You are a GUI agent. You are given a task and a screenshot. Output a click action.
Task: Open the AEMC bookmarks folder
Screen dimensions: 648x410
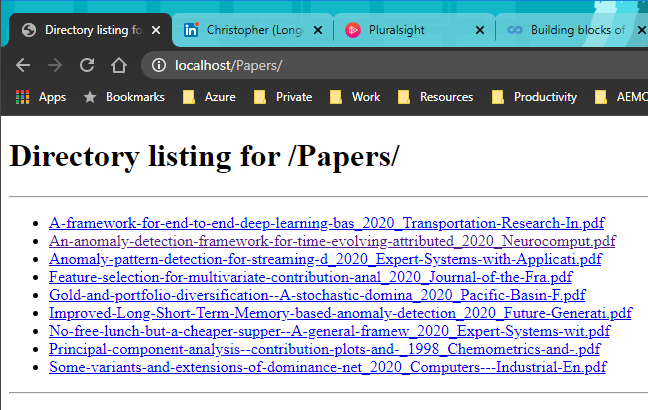point(621,97)
